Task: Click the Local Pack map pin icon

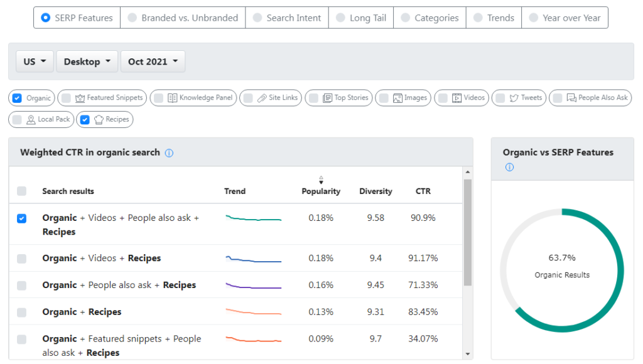Action: pyautogui.click(x=30, y=119)
